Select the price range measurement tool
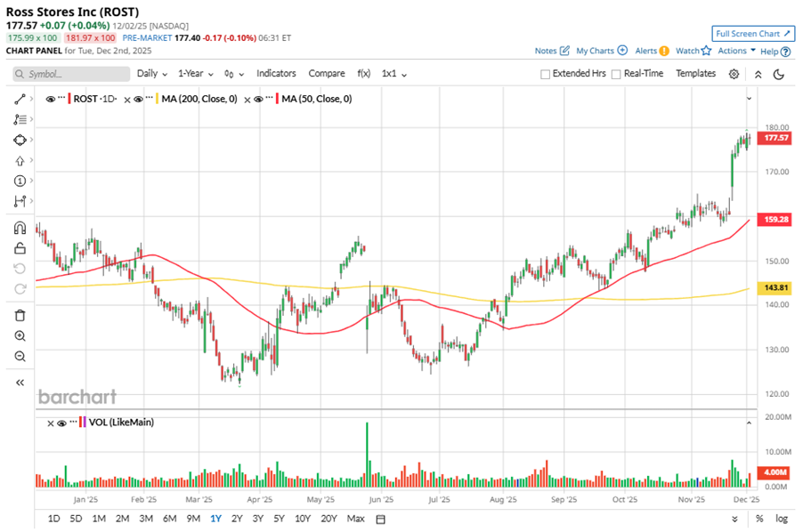The height and width of the screenshot is (532, 803). [20, 202]
